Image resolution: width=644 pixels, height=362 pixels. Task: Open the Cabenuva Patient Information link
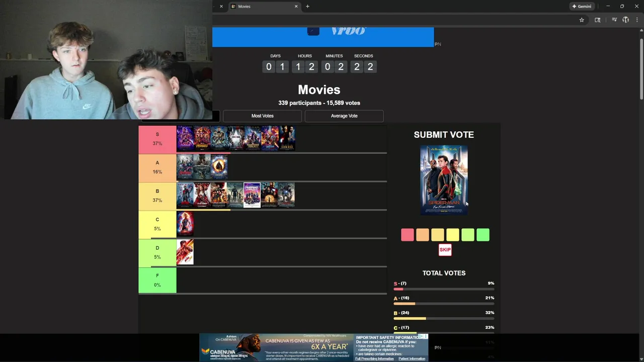point(412,358)
